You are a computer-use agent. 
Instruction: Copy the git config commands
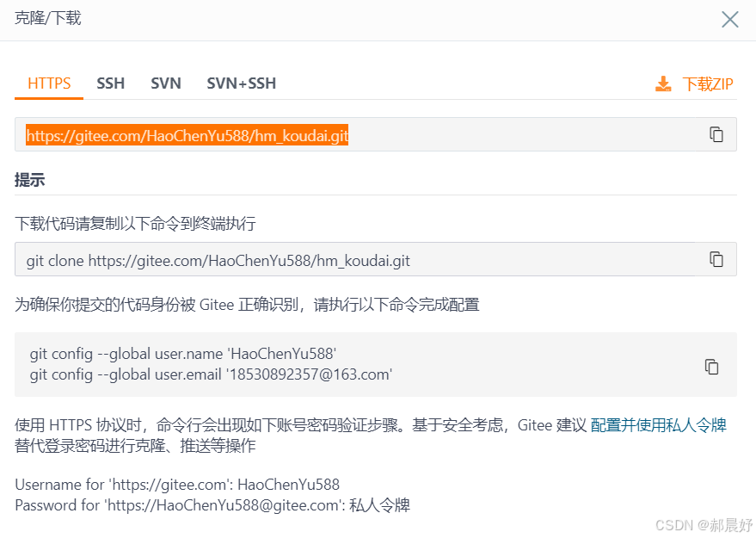click(x=711, y=367)
